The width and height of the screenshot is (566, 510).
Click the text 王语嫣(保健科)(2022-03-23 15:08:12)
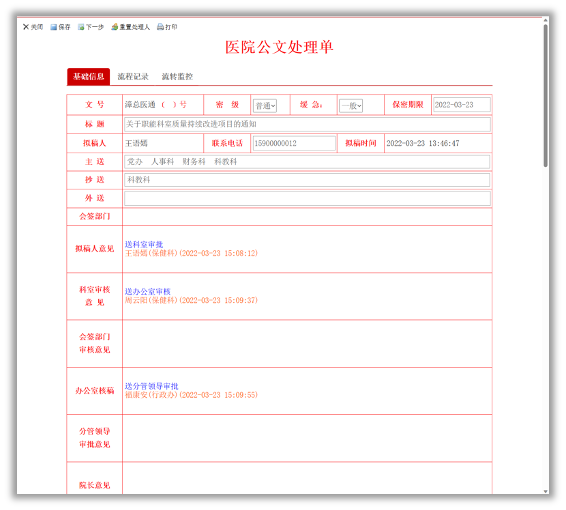click(191, 253)
